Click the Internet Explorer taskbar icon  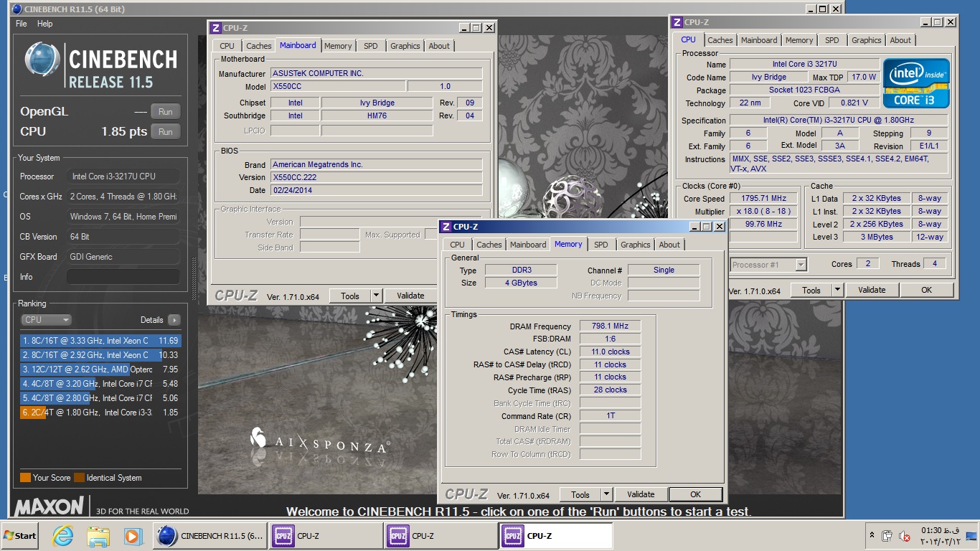pos(63,536)
